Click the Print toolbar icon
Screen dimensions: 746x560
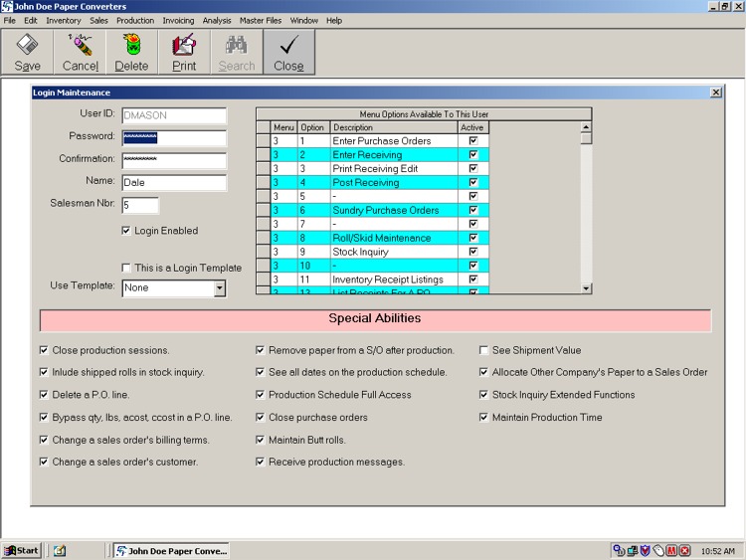184,45
